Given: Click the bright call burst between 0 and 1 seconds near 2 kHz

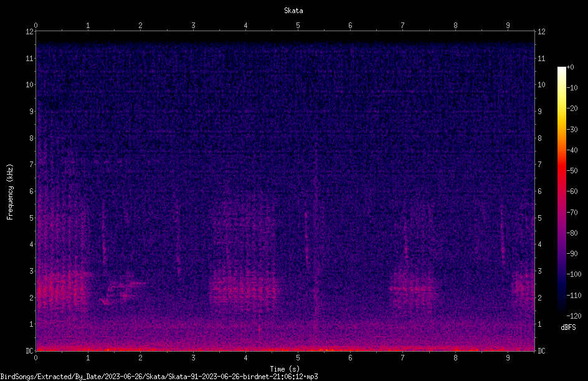Looking at the screenshot, I should 62,291.
